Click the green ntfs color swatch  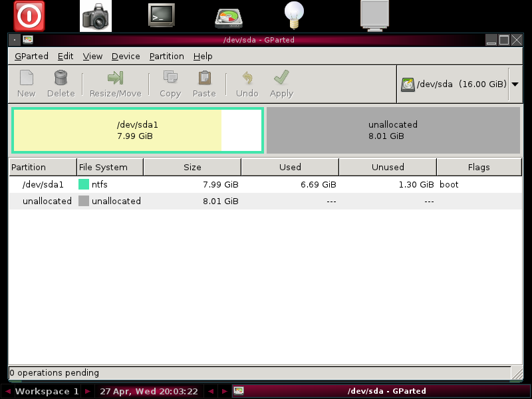84,184
